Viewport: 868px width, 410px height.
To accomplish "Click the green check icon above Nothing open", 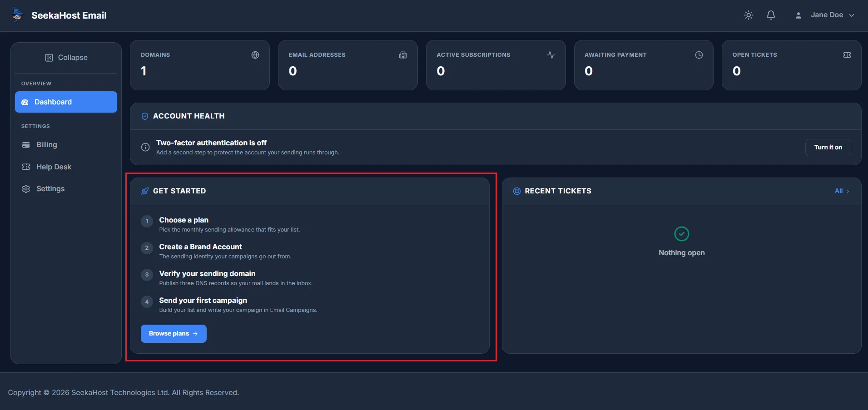I will (682, 234).
